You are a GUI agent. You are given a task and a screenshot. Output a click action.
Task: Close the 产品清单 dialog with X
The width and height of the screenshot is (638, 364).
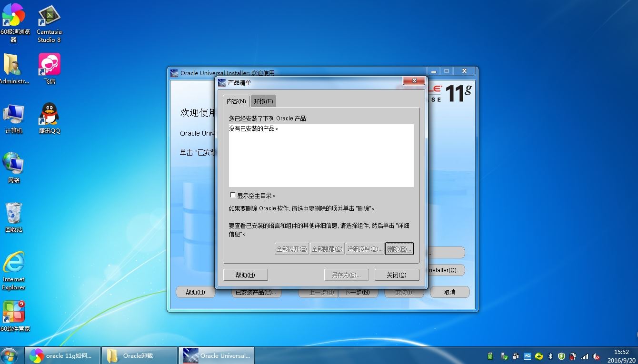coord(414,81)
